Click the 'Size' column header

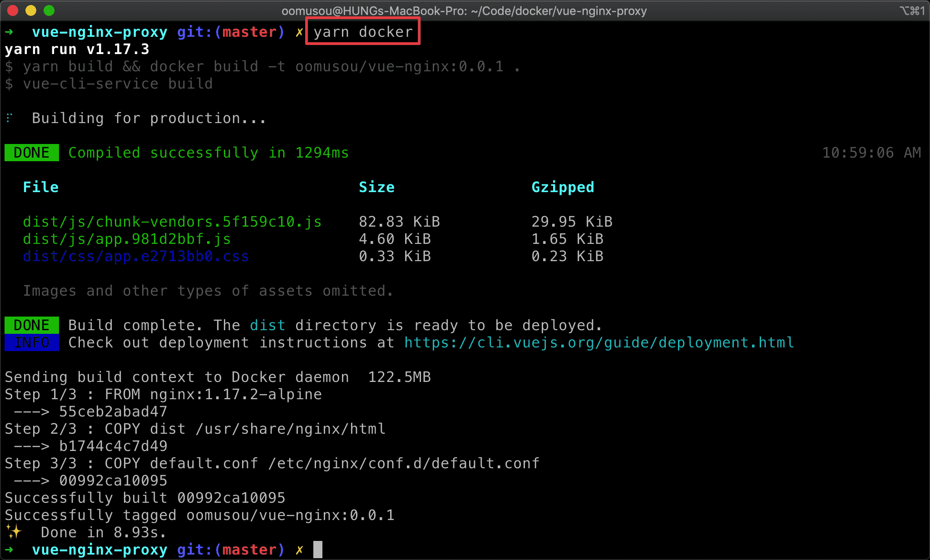[x=376, y=187]
